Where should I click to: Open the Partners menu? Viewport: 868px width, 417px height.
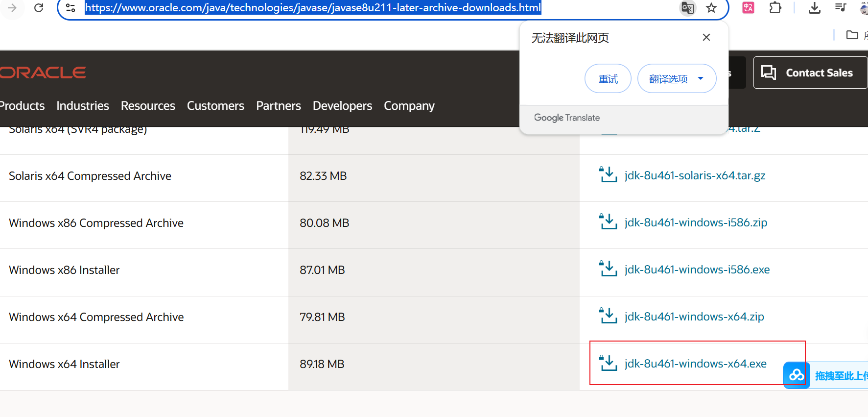[279, 106]
